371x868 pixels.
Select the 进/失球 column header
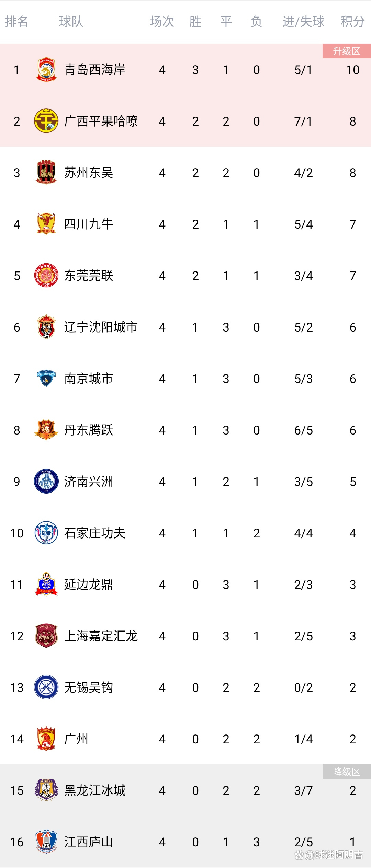pyautogui.click(x=303, y=22)
